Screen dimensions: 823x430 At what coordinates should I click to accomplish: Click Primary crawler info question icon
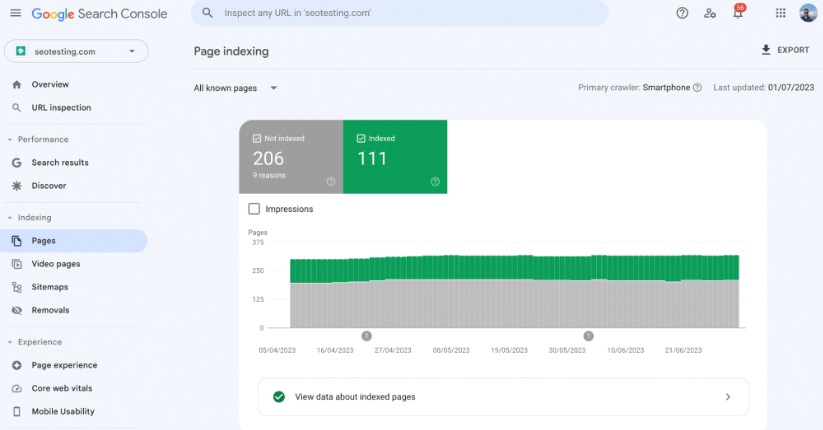[697, 88]
